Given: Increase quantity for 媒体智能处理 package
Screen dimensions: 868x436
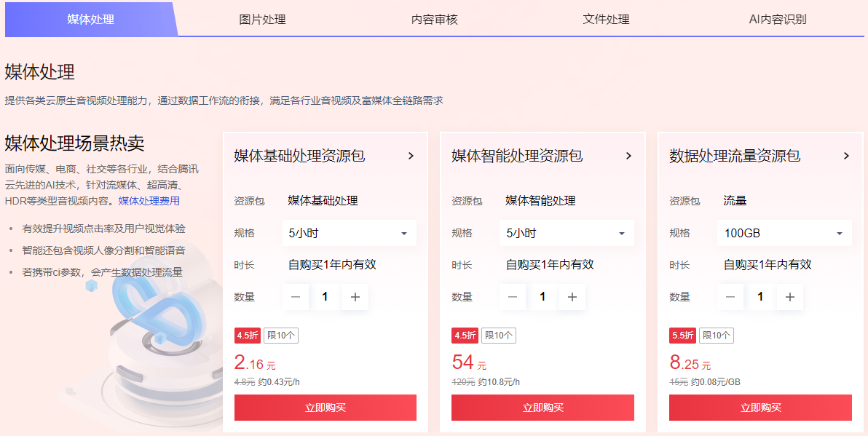Looking at the screenshot, I should (x=572, y=297).
